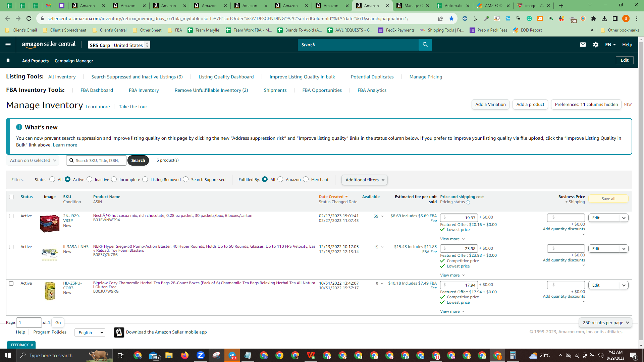644x362 pixels.
Task: Reload the page with the browser refresh icon
Action: coord(29,18)
